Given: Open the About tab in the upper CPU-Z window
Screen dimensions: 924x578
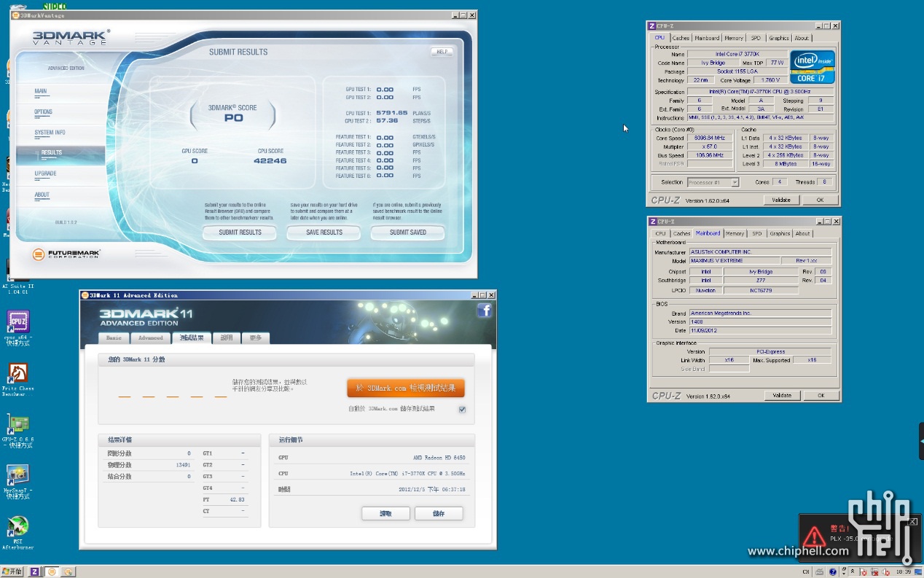Looking at the screenshot, I should tap(802, 38).
